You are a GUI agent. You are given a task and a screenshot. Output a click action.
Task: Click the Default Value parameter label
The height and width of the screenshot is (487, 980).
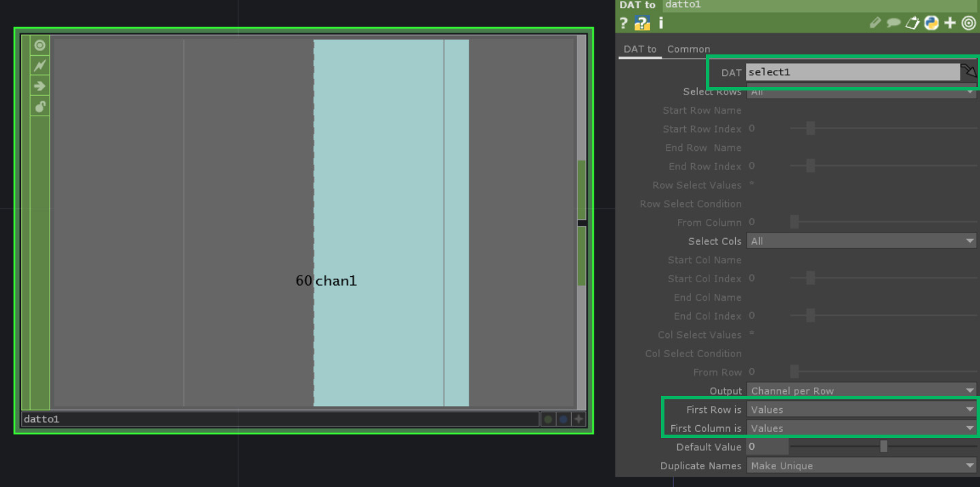click(709, 447)
